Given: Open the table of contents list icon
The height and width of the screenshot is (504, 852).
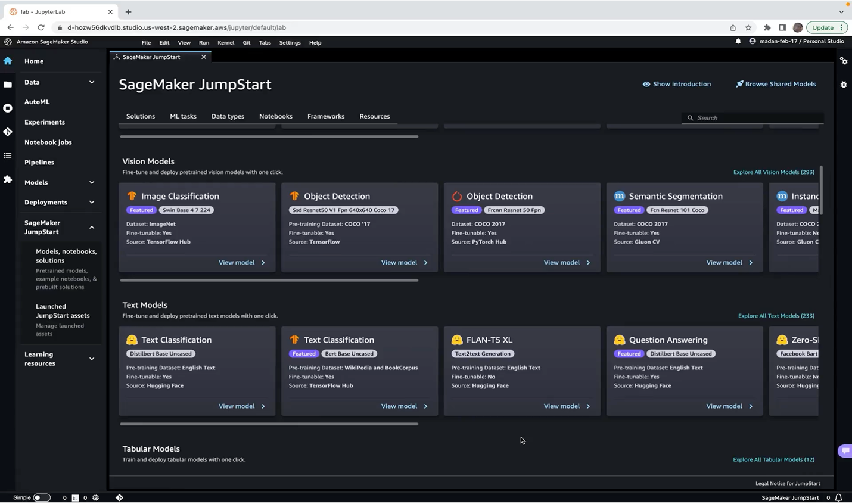Looking at the screenshot, I should pos(8,155).
